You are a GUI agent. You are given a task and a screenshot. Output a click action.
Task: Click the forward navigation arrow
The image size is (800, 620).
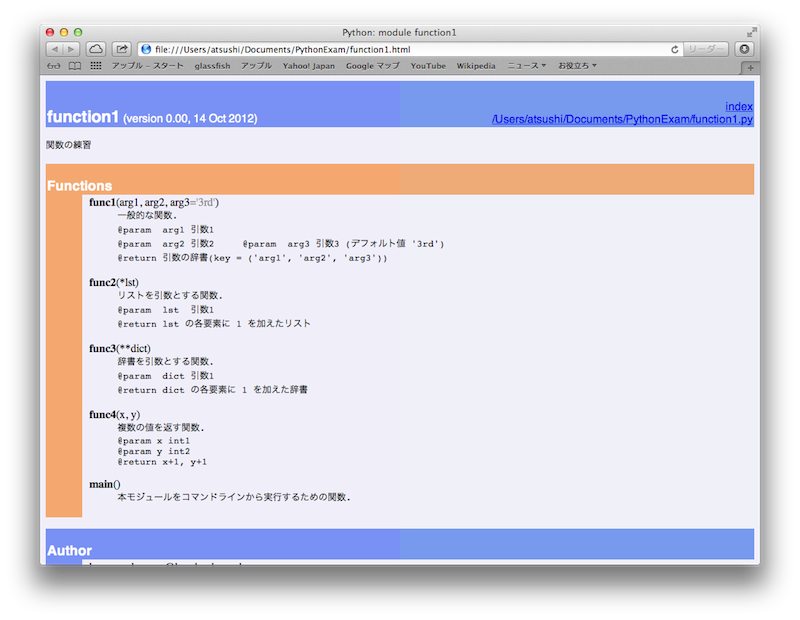tap(71, 47)
